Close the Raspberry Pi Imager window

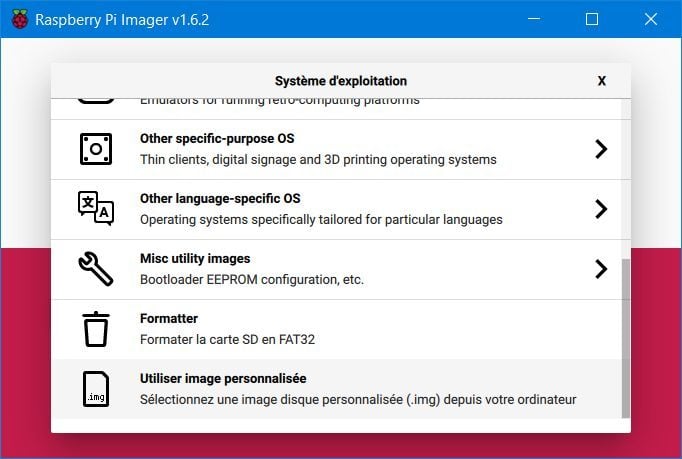pyautogui.click(x=651, y=19)
